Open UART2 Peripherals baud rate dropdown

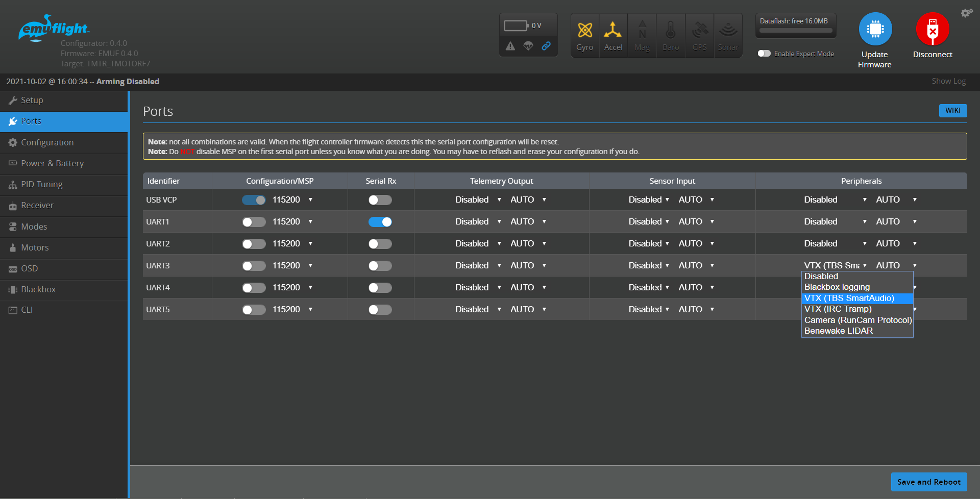click(x=897, y=244)
